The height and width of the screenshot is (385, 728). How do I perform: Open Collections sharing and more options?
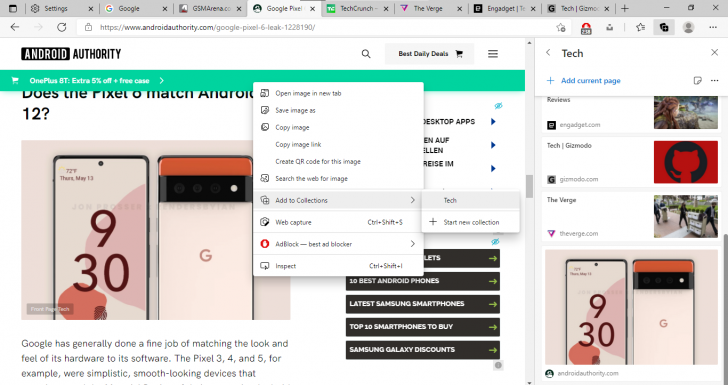tap(715, 80)
